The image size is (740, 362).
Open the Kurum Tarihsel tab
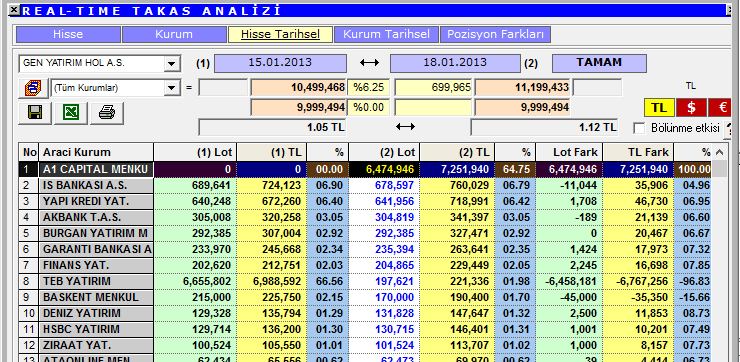pyautogui.click(x=387, y=34)
